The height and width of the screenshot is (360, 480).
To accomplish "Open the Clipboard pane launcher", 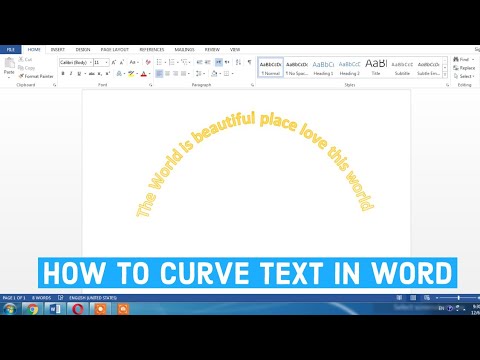I will point(54,85).
